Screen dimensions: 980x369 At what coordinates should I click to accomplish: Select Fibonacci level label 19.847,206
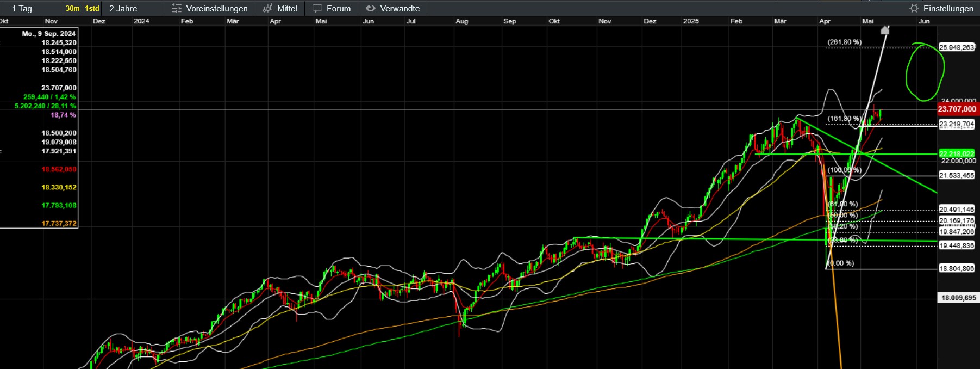point(957,231)
